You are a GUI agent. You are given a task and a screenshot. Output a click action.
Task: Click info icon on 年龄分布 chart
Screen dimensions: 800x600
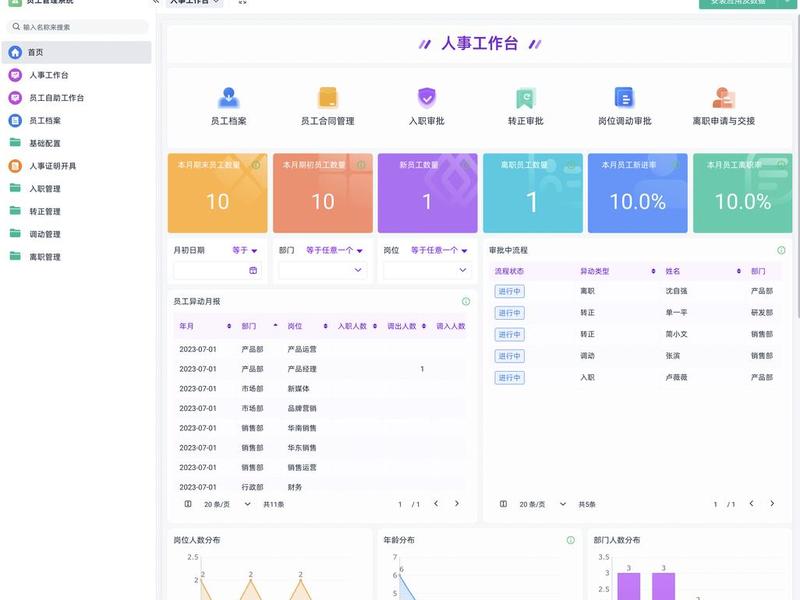[571, 540]
